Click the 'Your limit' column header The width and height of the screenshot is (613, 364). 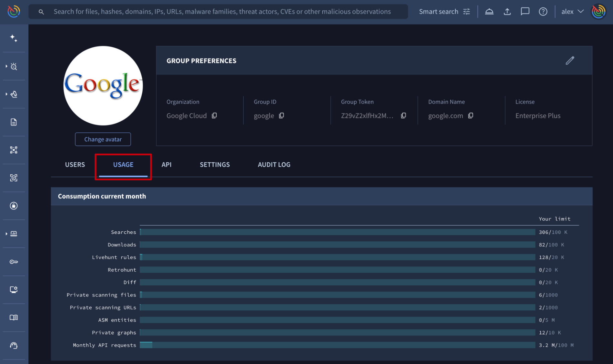(555, 219)
